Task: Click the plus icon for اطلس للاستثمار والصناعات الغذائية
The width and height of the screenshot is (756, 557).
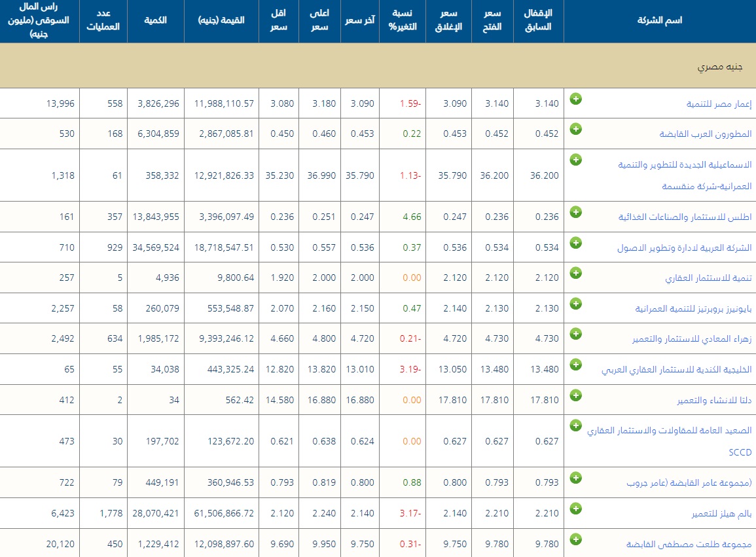Action: (576, 212)
